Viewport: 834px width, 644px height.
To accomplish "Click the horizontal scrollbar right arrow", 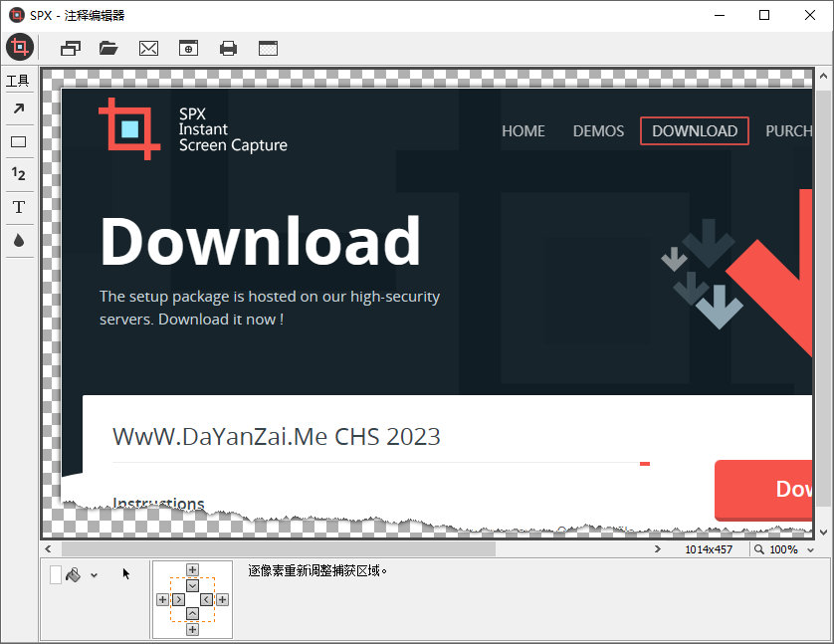I will tap(658, 549).
